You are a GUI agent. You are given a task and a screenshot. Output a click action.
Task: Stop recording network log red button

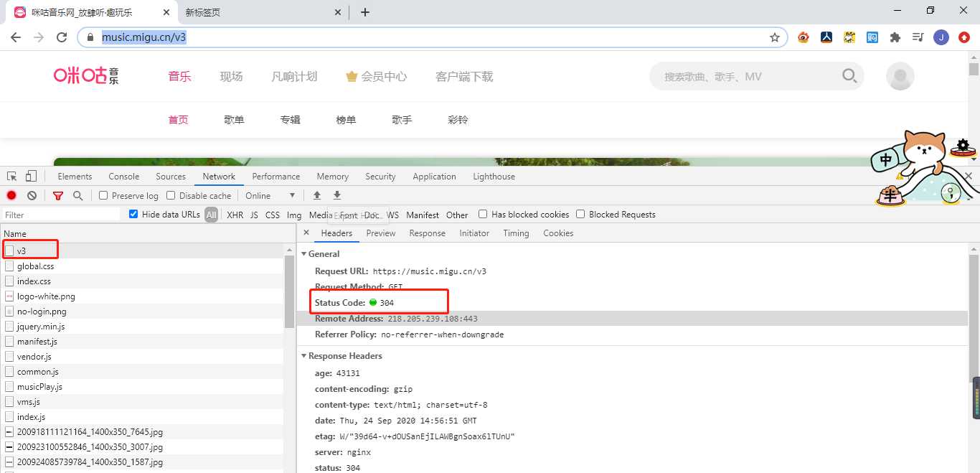pyautogui.click(x=11, y=195)
